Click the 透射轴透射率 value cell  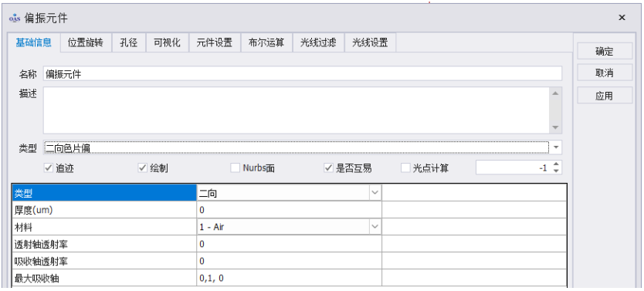(x=289, y=244)
